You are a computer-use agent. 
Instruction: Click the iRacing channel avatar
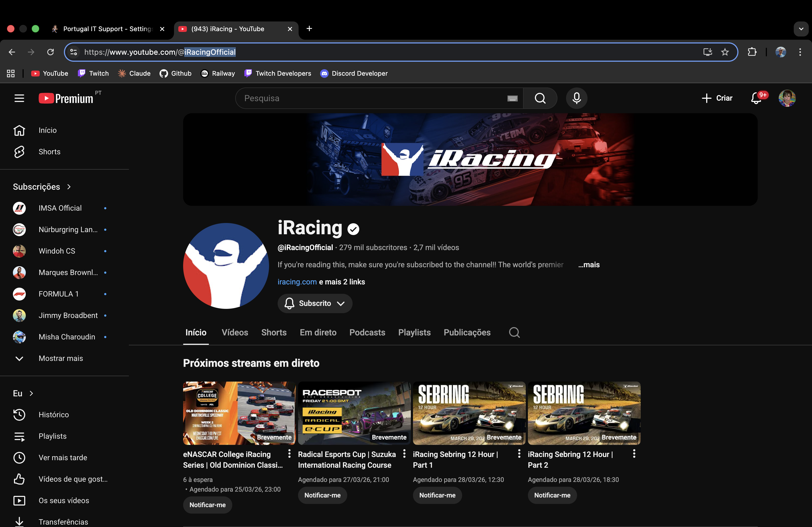point(225,266)
